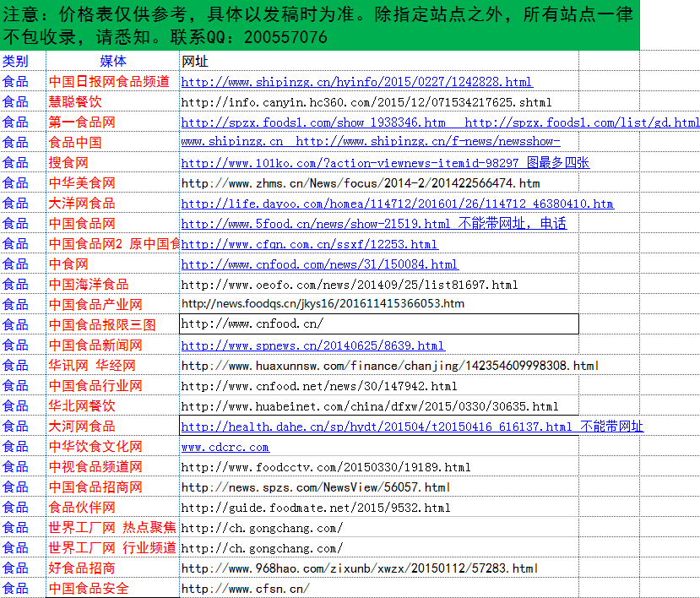Select the 食品中国 media cell
This screenshot has width=700, height=598.
[112, 143]
